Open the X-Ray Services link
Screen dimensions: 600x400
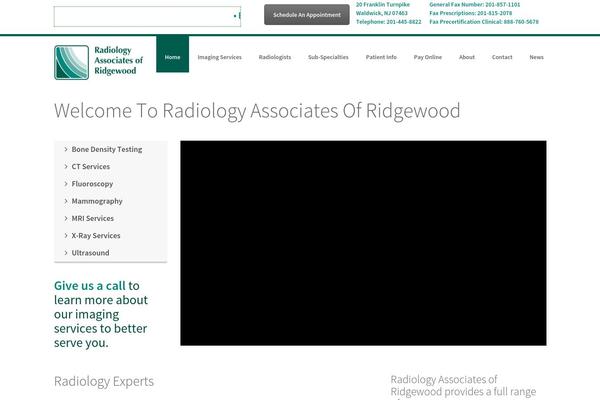[96, 235]
